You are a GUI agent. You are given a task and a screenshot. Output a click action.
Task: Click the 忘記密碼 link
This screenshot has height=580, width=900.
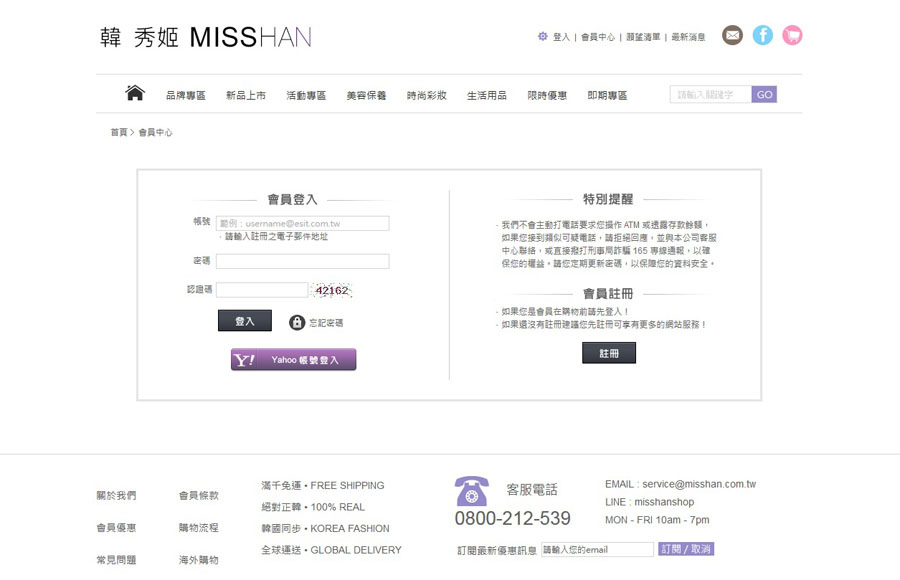point(326,323)
